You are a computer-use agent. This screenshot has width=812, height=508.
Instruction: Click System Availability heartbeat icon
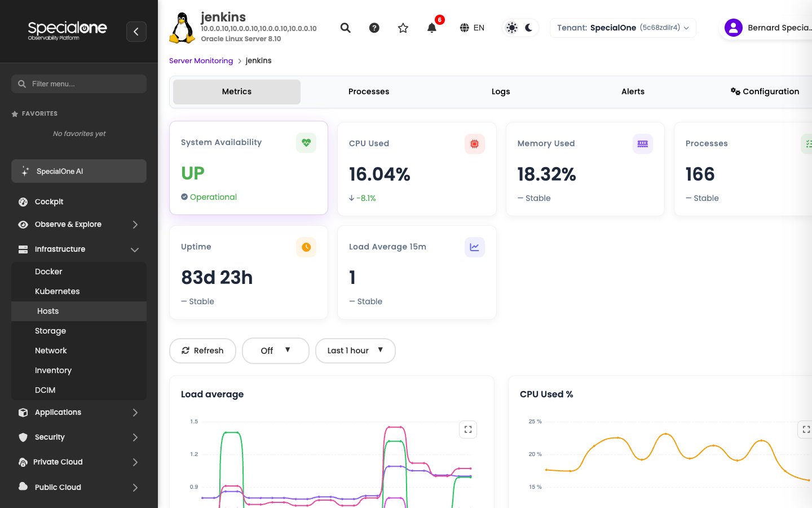(x=306, y=143)
